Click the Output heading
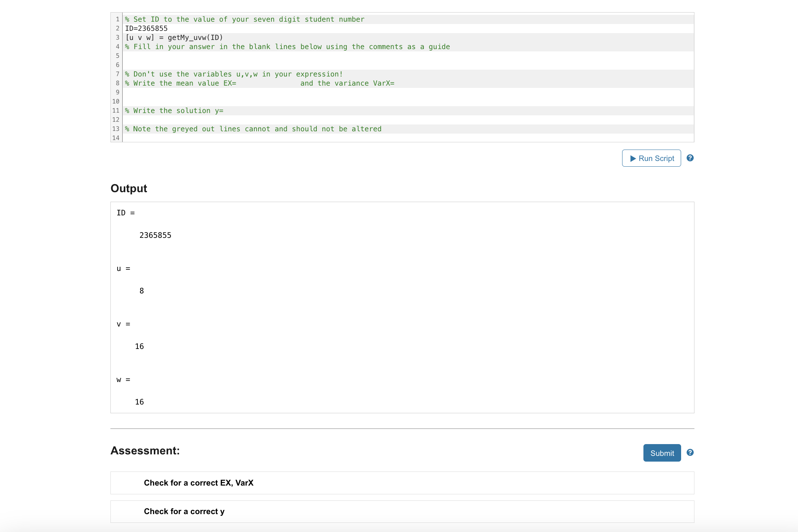 [129, 188]
